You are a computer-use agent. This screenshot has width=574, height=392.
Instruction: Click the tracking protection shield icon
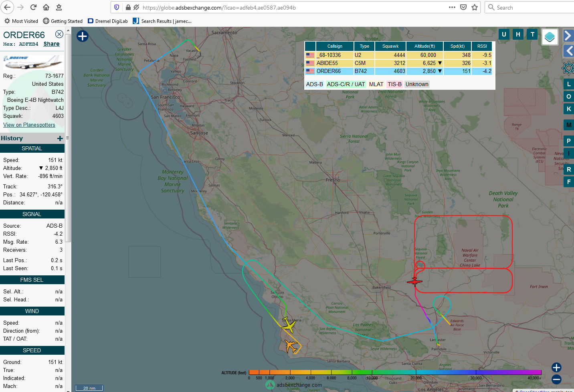tap(117, 7)
